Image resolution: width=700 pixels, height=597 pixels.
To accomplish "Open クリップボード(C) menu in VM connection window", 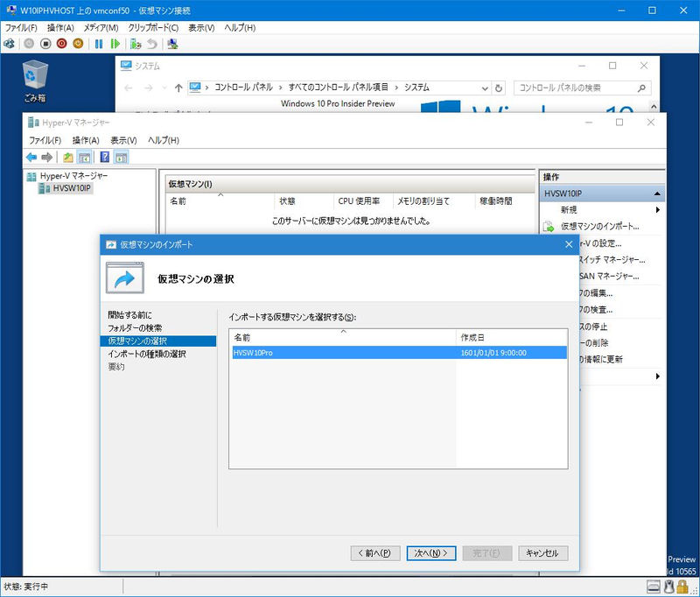I will pyautogui.click(x=153, y=28).
